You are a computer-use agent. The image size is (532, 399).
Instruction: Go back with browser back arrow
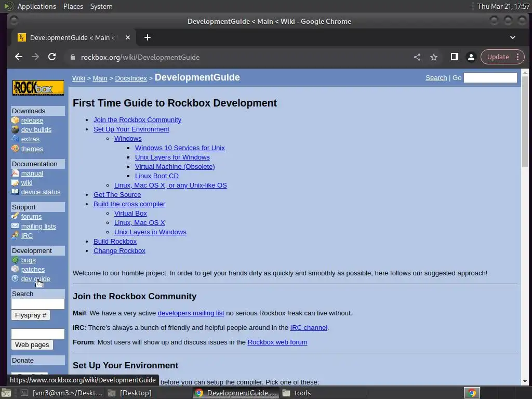(19, 57)
